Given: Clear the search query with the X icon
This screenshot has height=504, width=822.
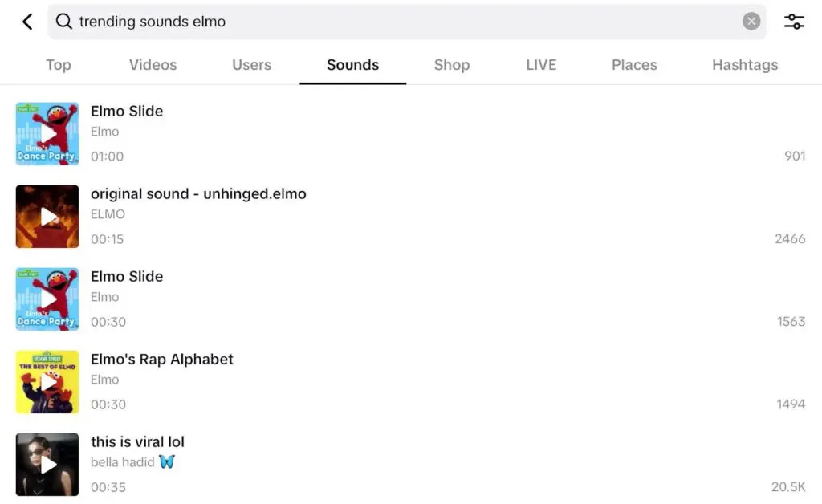Looking at the screenshot, I should point(751,22).
